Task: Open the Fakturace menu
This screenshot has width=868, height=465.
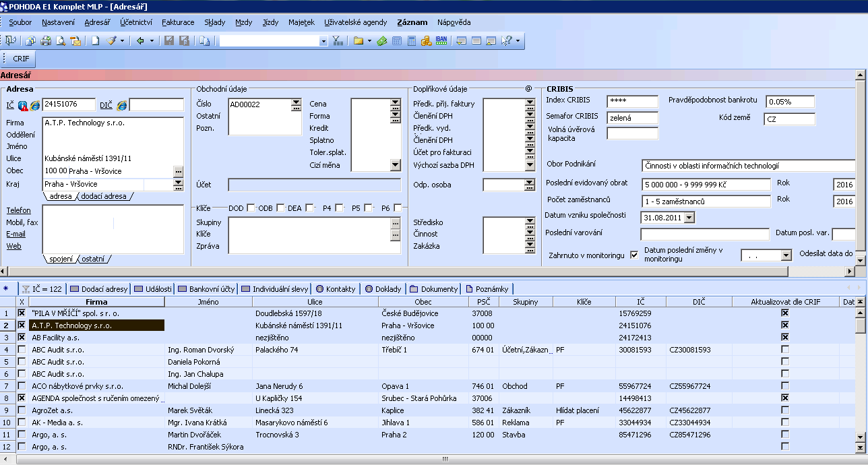Action: click(177, 22)
